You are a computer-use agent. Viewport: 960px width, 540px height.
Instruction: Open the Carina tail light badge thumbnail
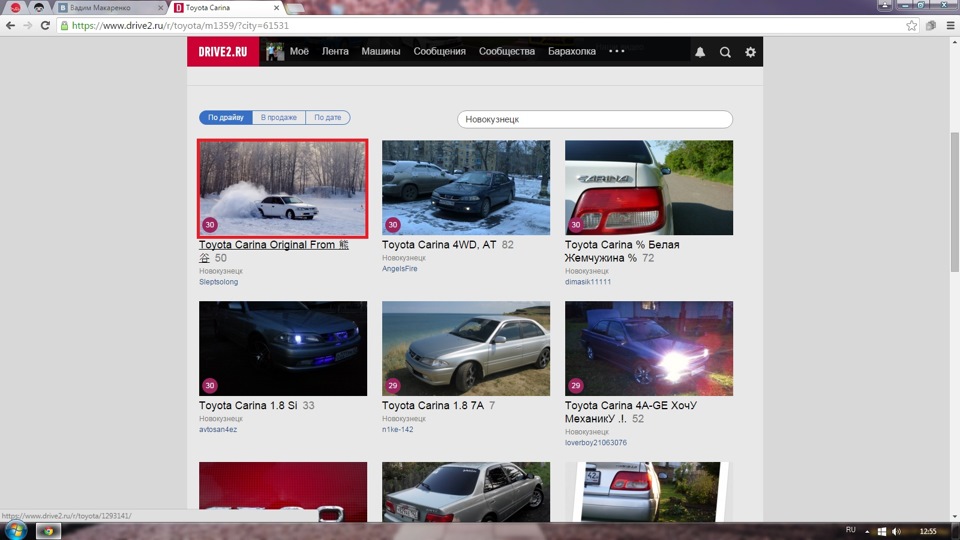[x=649, y=187]
